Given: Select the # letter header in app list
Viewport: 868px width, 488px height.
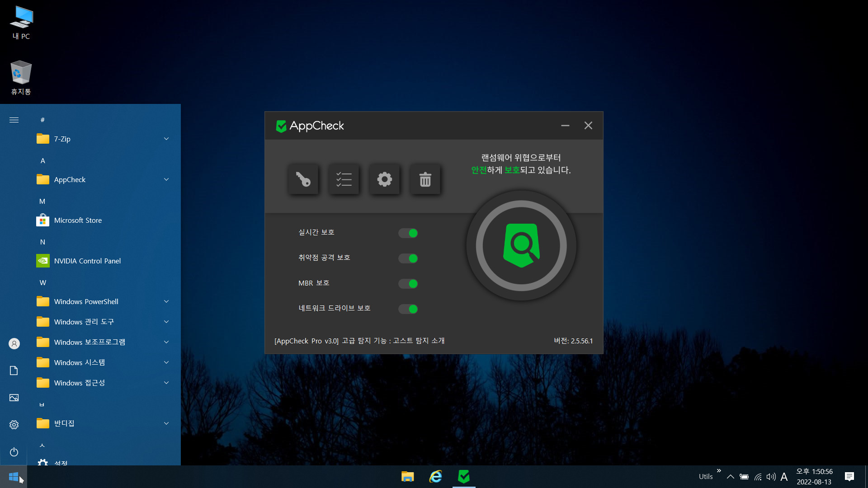Looking at the screenshot, I should coord(42,120).
